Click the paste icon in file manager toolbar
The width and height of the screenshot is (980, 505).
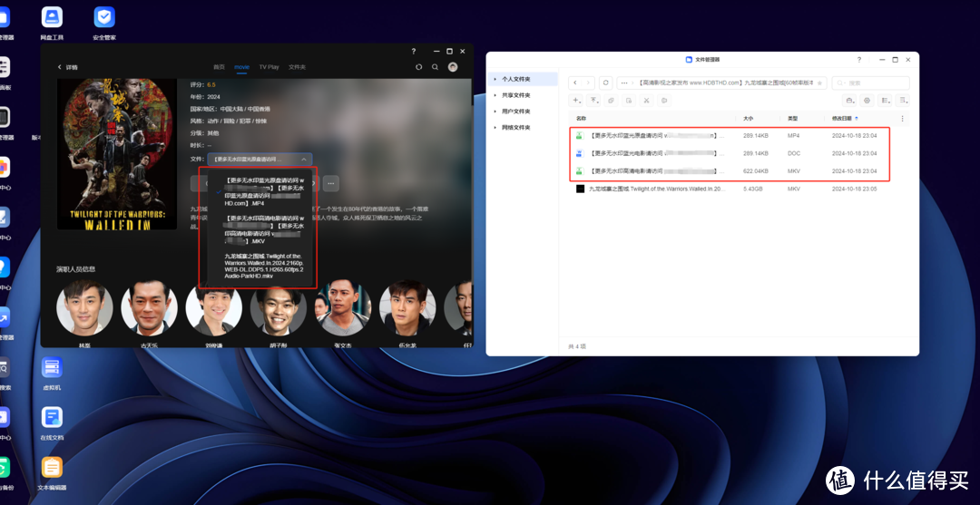click(629, 101)
